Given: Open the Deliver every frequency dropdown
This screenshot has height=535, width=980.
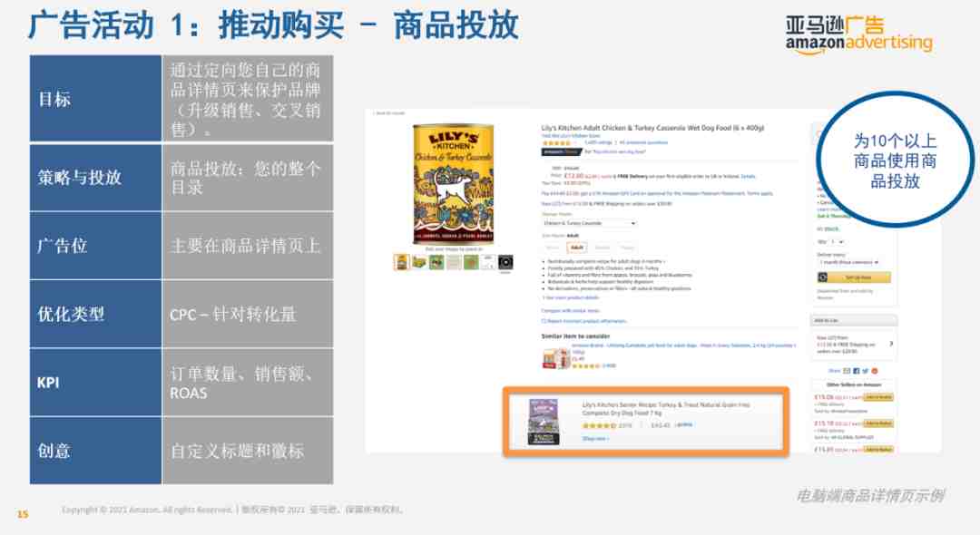Looking at the screenshot, I should pos(848,262).
